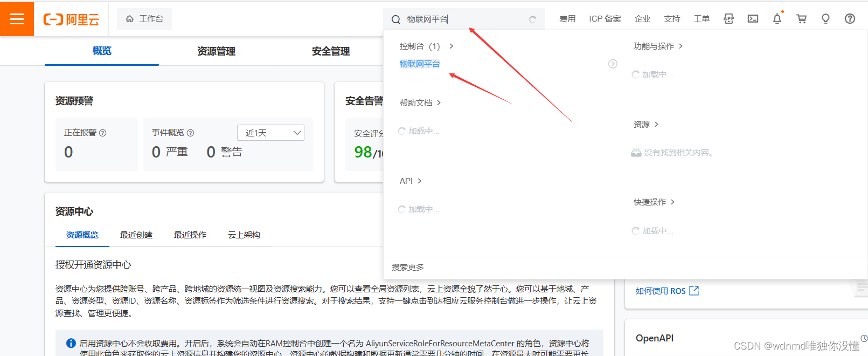Expand the 功能与操作 section
The image size is (868, 356).
point(658,46)
